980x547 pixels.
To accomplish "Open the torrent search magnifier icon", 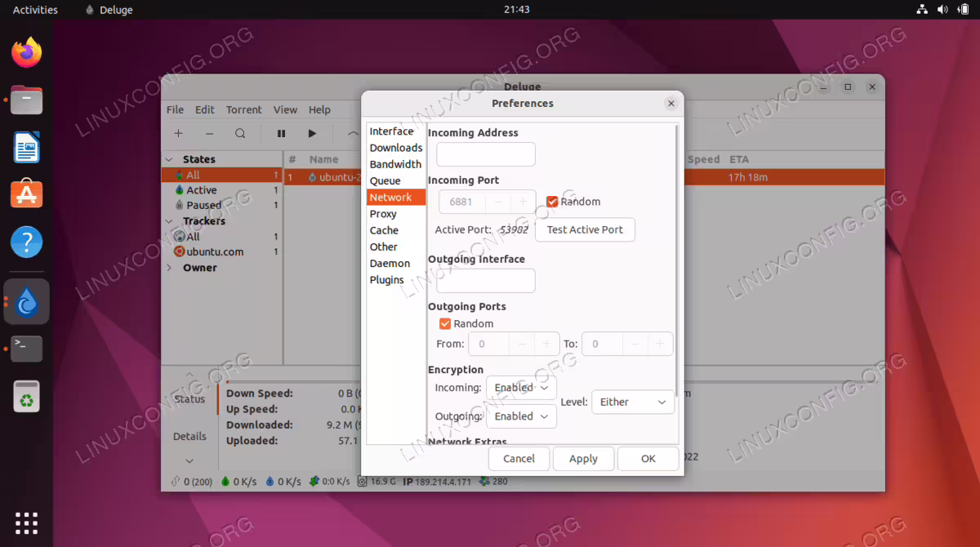I will pyautogui.click(x=240, y=133).
